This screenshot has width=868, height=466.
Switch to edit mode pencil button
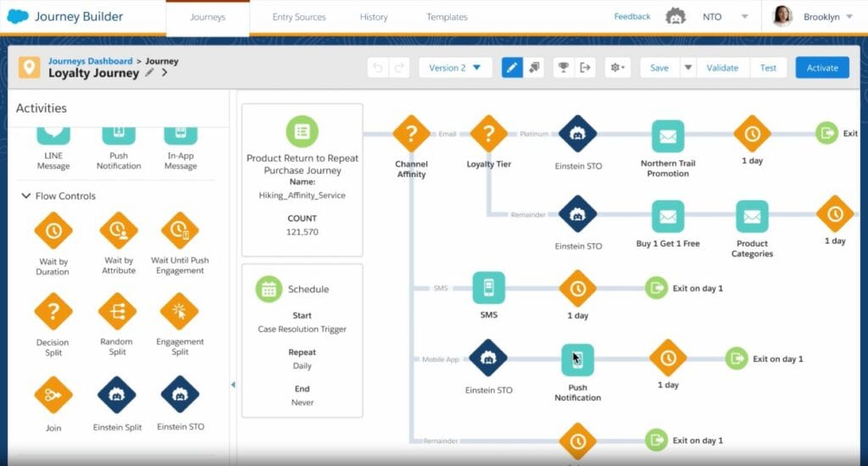coord(512,68)
